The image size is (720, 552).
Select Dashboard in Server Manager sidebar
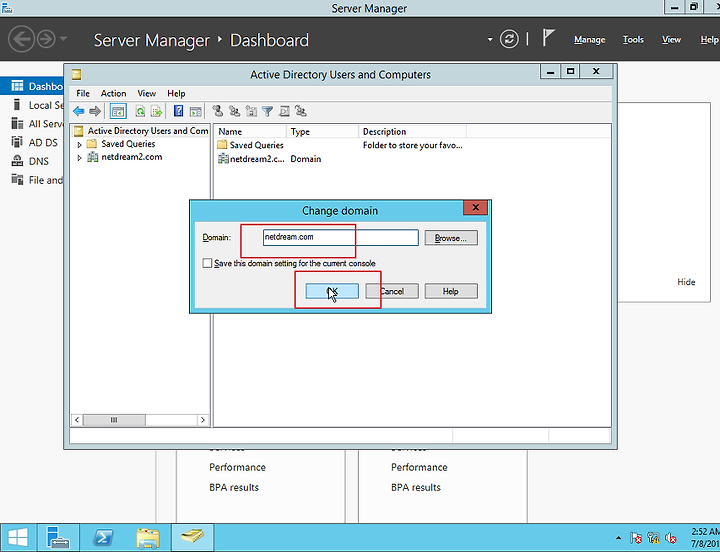click(x=32, y=86)
